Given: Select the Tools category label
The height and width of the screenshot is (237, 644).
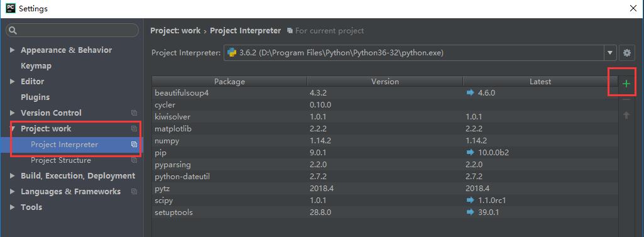Looking at the screenshot, I should coord(31,207).
